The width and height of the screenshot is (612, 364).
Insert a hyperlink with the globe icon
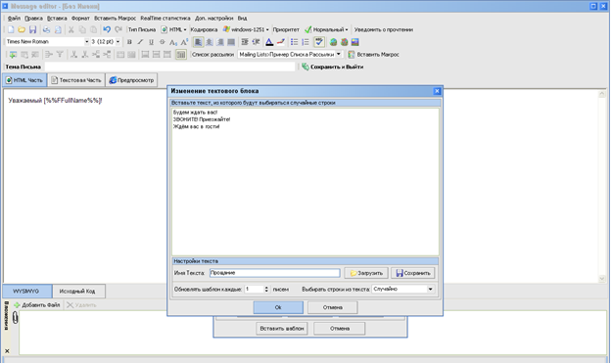[x=333, y=42]
